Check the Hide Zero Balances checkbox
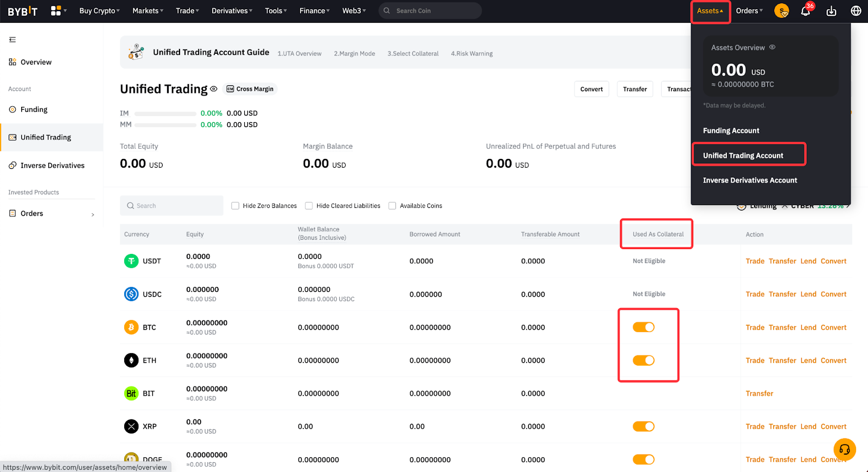 pos(235,206)
